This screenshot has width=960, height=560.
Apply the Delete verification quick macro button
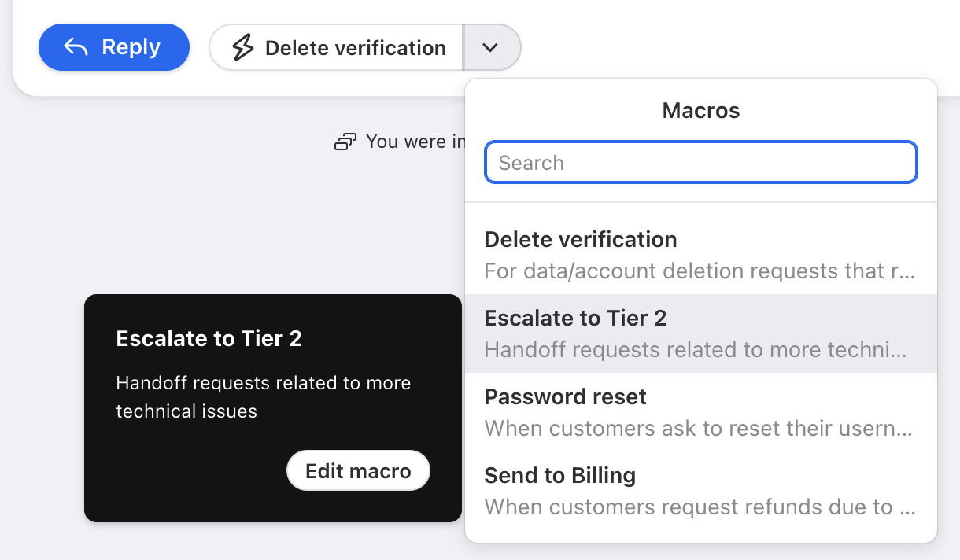point(336,47)
